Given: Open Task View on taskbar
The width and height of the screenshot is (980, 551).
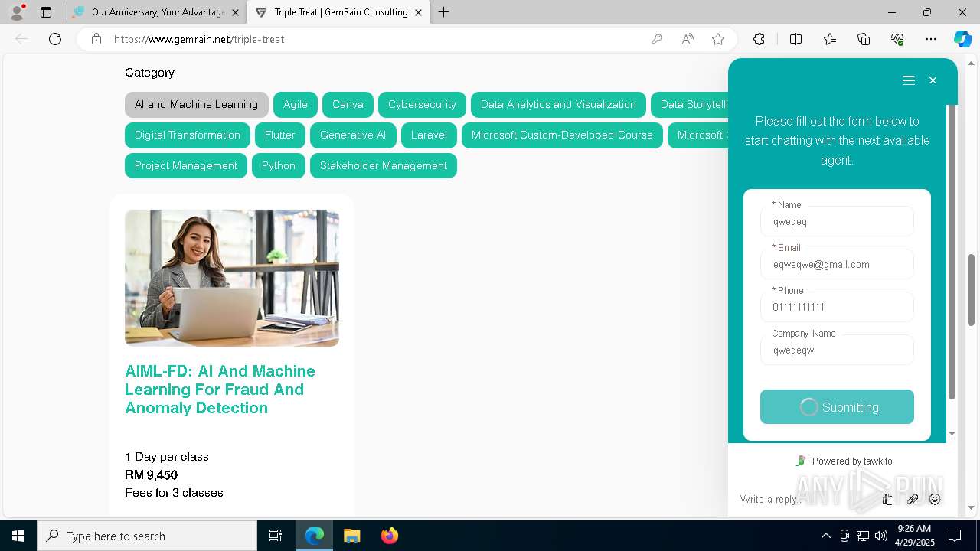Looking at the screenshot, I should [x=276, y=536].
